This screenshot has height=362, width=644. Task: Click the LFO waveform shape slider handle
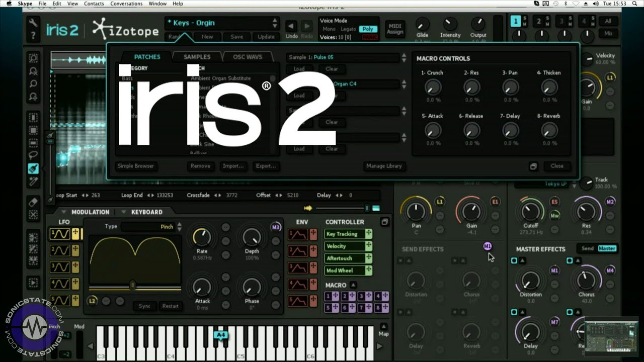click(133, 285)
